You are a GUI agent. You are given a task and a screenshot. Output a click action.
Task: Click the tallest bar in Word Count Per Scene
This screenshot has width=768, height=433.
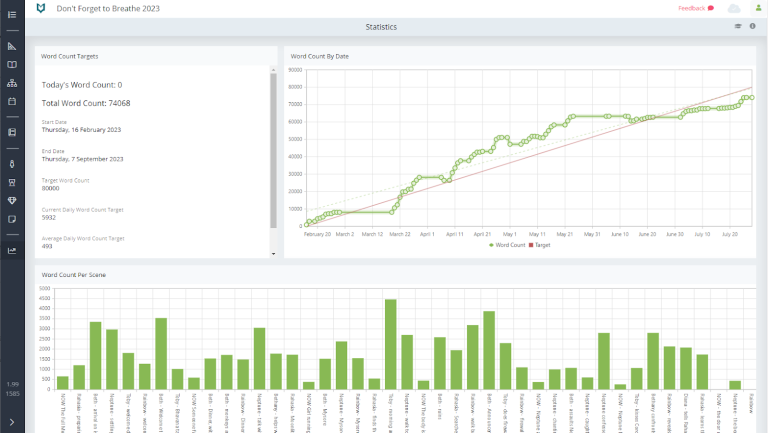[x=391, y=344]
